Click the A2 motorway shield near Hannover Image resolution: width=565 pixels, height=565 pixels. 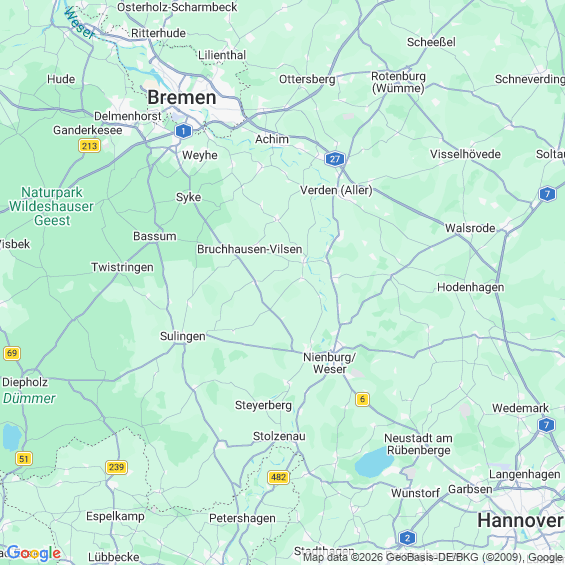pyautogui.click(x=408, y=538)
